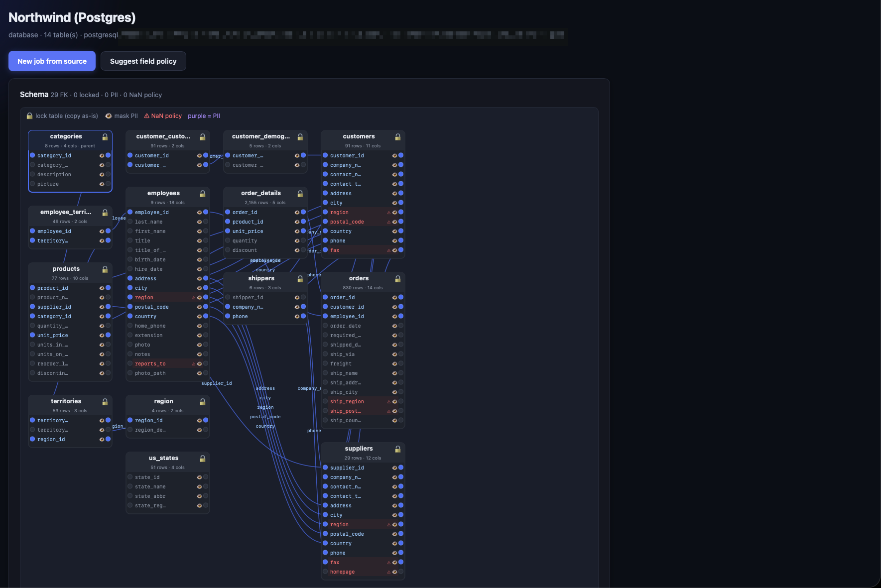This screenshot has height=588, width=881.
Task: Lock the us_states table
Action: click(x=203, y=459)
